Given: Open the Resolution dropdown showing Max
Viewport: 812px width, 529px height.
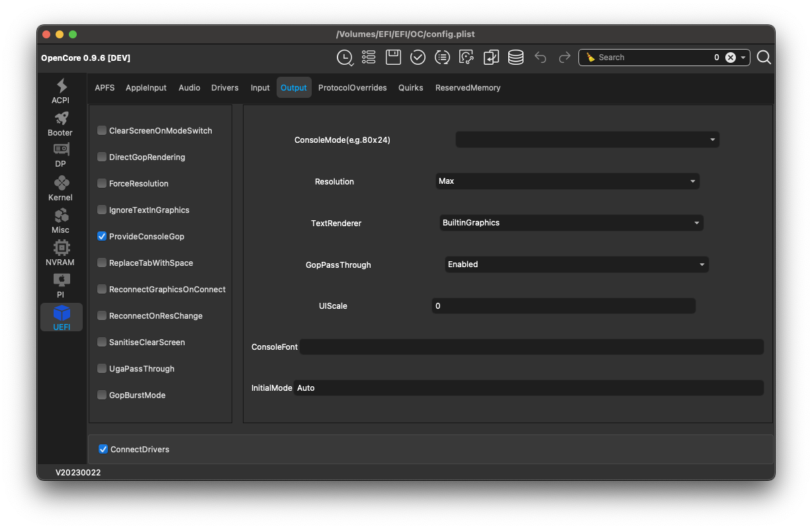Looking at the screenshot, I should pyautogui.click(x=567, y=181).
